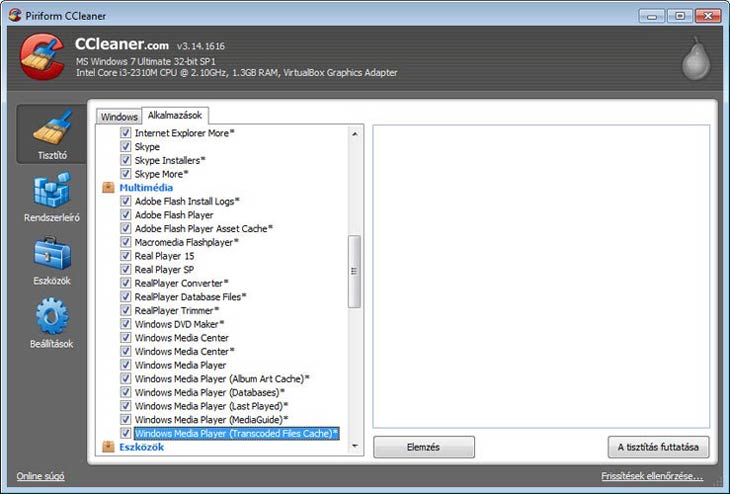Click the CCleaner logo in header
Image resolution: width=730 pixels, height=494 pixels.
tap(42, 56)
